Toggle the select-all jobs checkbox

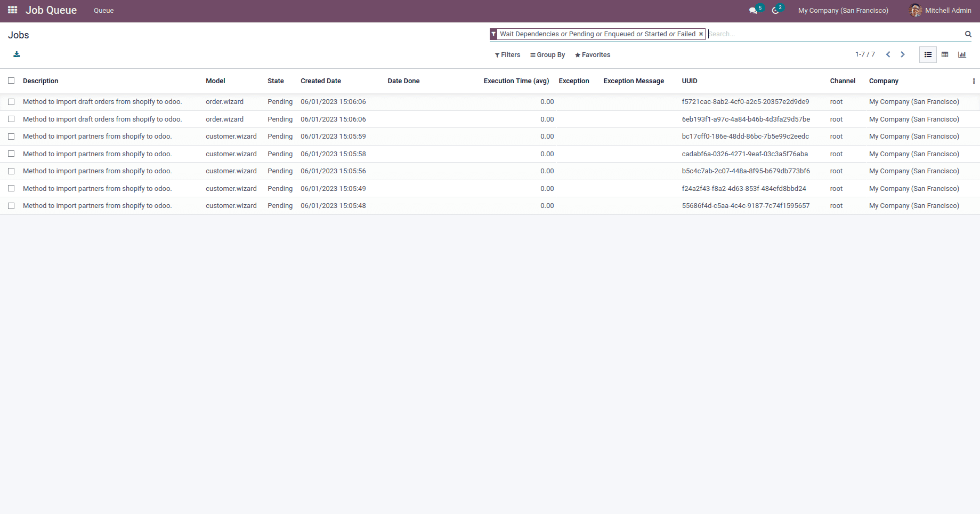(11, 81)
